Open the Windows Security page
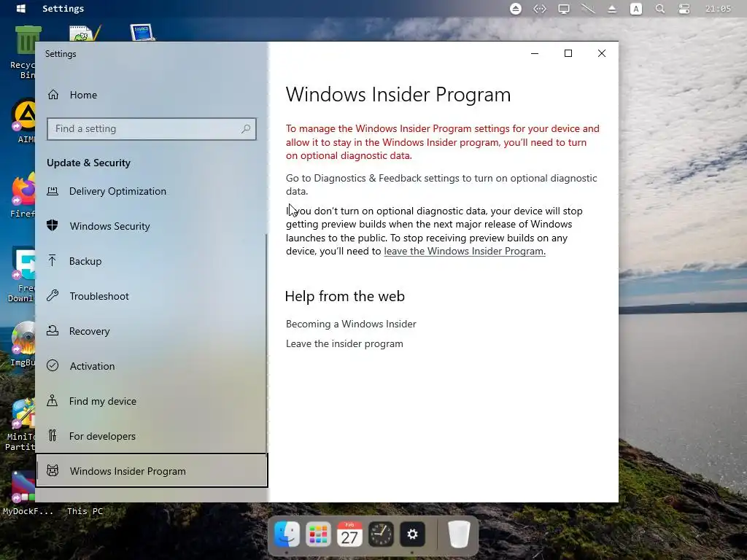 coord(151,226)
